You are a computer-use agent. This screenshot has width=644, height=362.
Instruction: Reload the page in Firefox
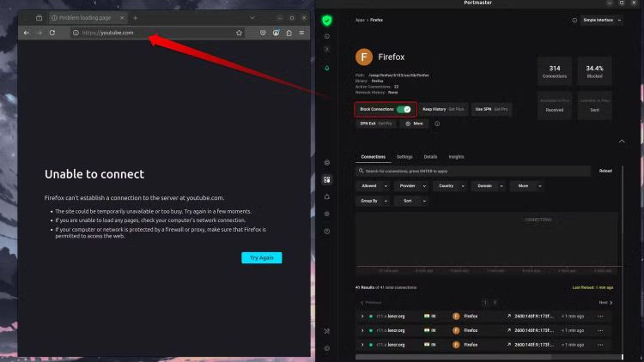(52, 33)
